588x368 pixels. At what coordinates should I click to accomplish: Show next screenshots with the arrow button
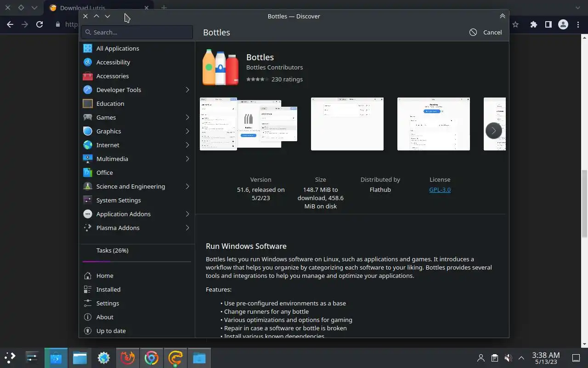494,131
